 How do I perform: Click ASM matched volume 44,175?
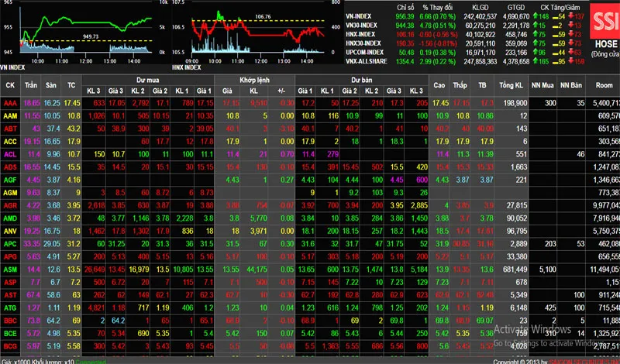point(257,270)
